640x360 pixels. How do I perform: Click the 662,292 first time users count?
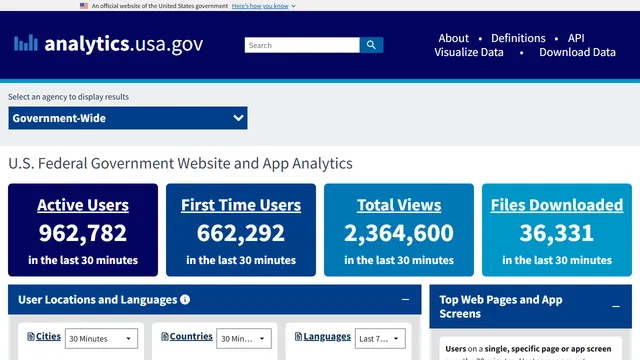[241, 233]
